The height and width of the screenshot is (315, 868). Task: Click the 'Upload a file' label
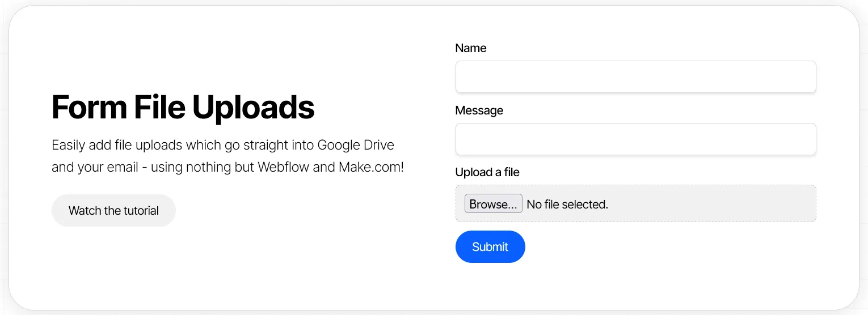487,172
